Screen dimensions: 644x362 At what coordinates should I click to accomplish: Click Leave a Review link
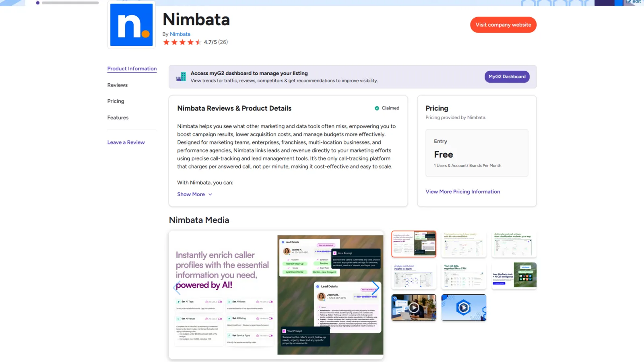126,142
